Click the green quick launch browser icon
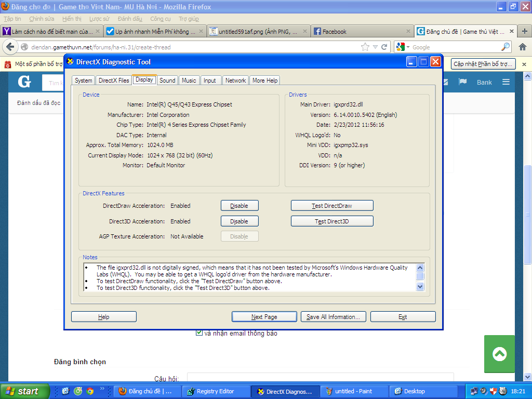 coord(78,391)
